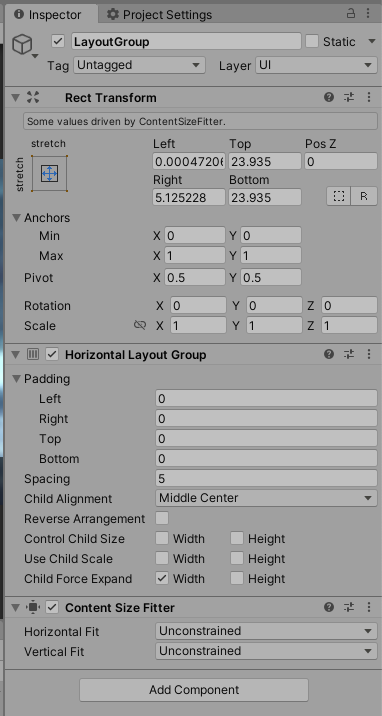Toggle Rect Transform raw edit mode R
This screenshot has height=716, width=382.
[364, 196]
